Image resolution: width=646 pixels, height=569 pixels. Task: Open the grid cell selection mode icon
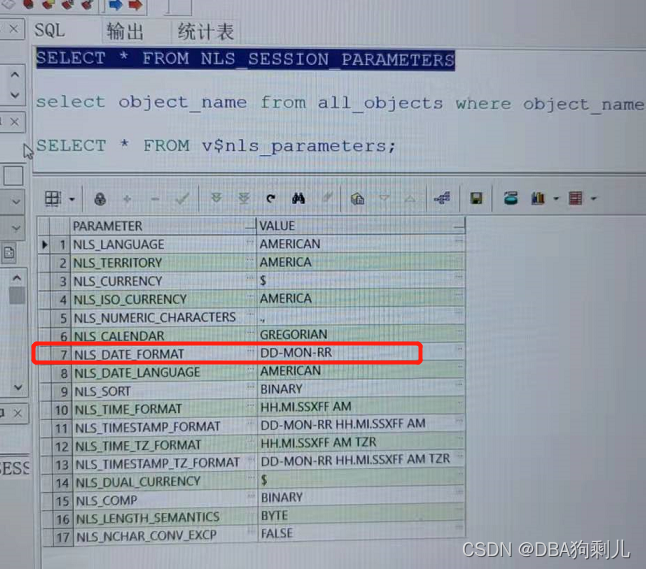(x=53, y=199)
